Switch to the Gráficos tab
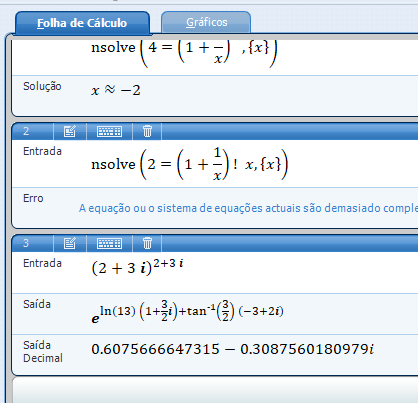The width and height of the screenshot is (418, 403). pyautogui.click(x=206, y=22)
